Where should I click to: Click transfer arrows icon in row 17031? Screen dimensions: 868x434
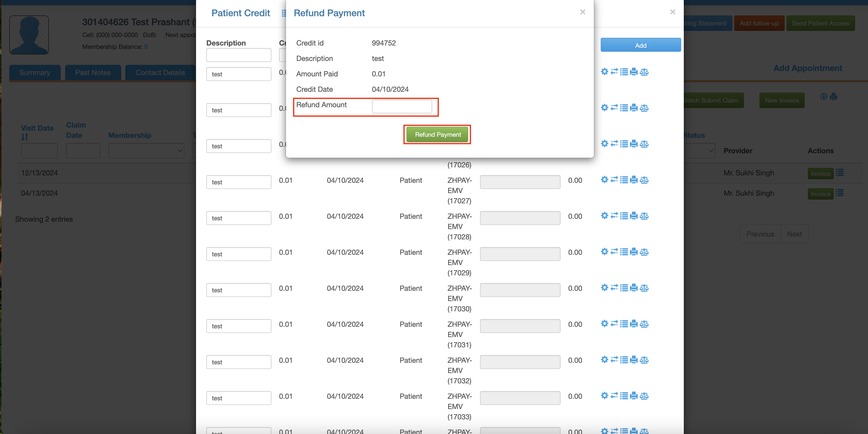click(x=614, y=323)
